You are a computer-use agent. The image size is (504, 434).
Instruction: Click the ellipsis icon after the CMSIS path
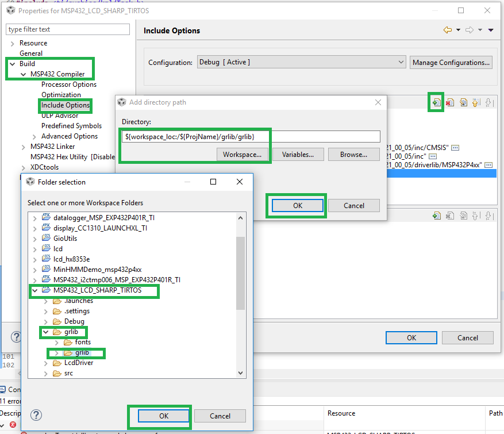coord(455,146)
